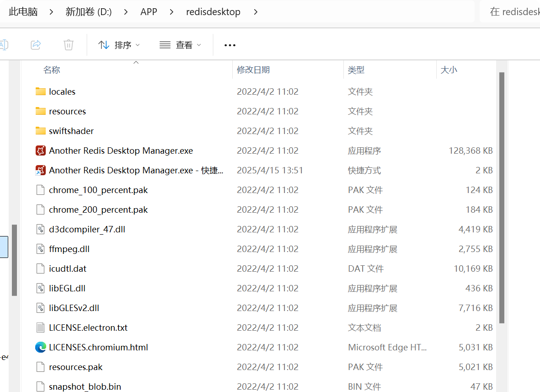Select libGLESv2.dll file name
This screenshot has height=392, width=540.
click(x=74, y=307)
